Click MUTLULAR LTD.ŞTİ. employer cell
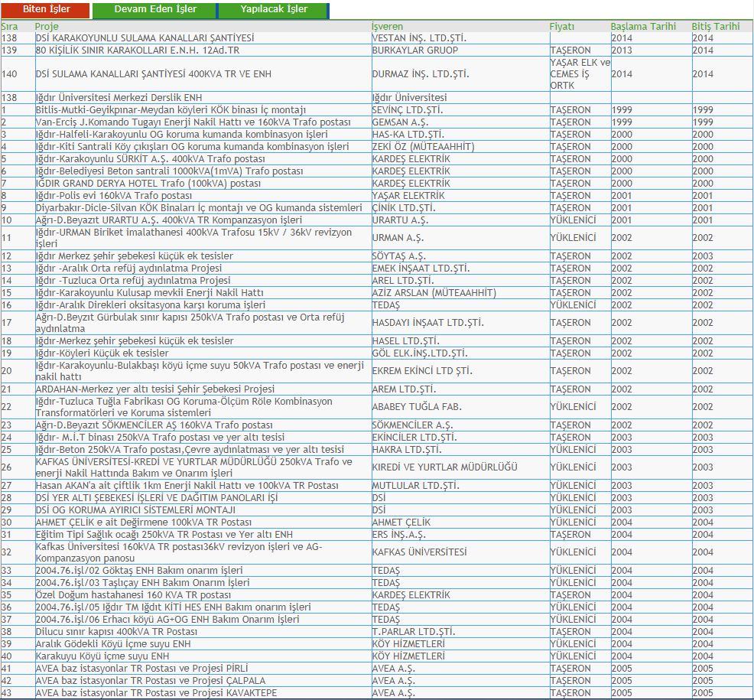 pyautogui.click(x=460, y=486)
